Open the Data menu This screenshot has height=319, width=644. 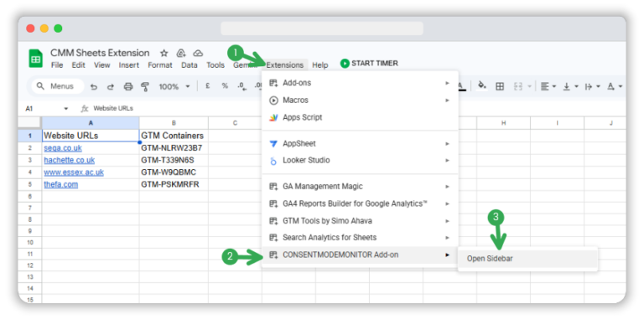[190, 64]
